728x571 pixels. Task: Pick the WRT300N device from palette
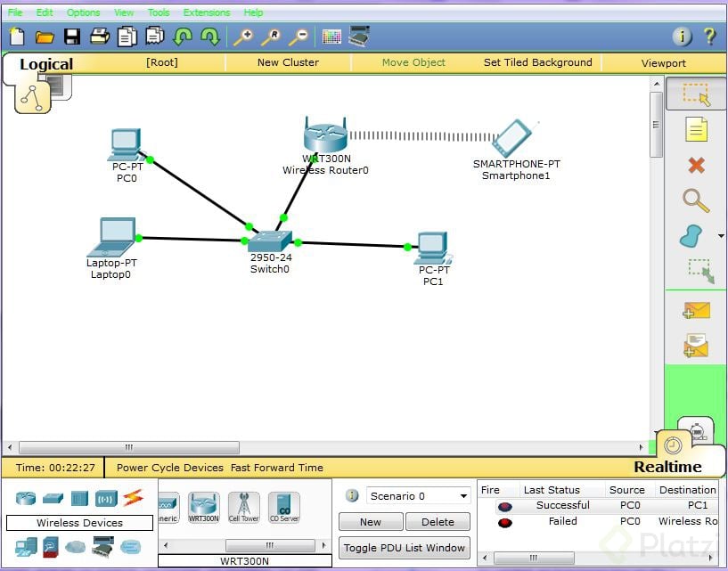click(x=204, y=508)
